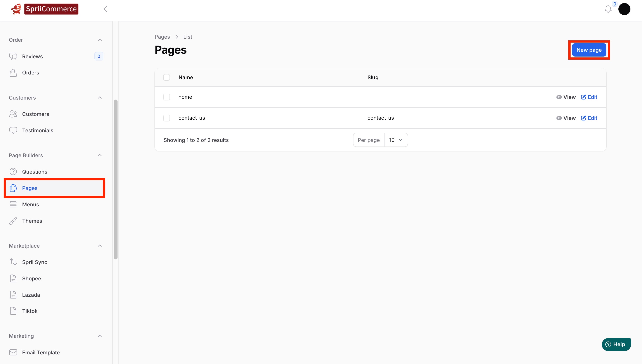Open Sprii Sync arrows icon

pyautogui.click(x=13, y=262)
